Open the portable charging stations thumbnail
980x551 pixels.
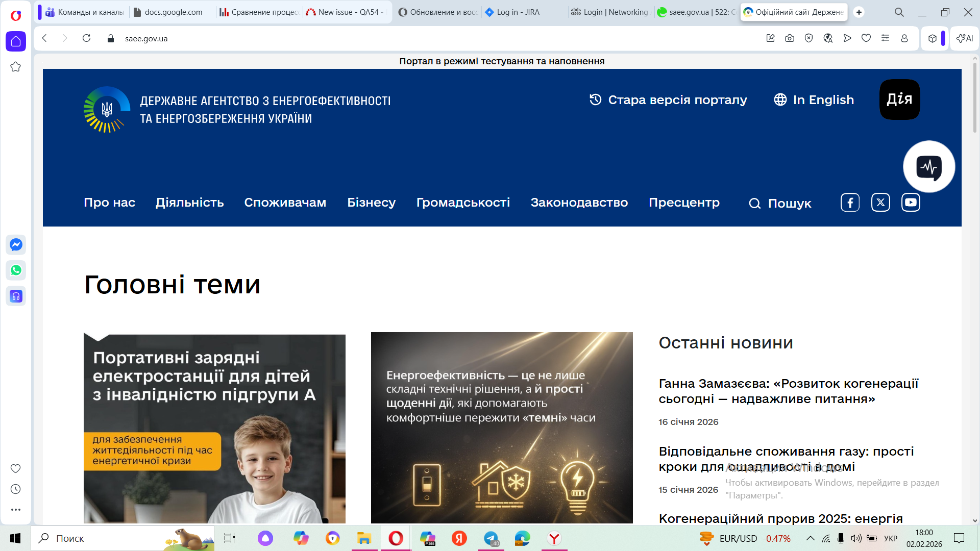pyautogui.click(x=214, y=429)
